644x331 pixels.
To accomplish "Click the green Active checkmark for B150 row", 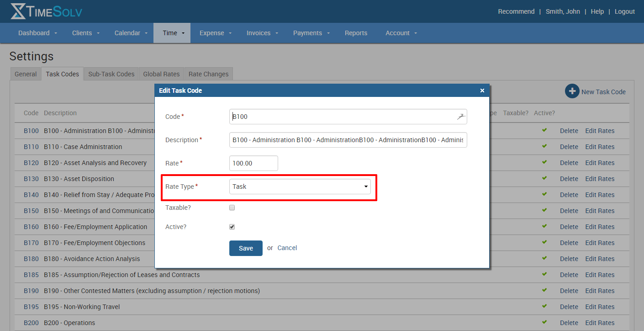I will 544,210.
